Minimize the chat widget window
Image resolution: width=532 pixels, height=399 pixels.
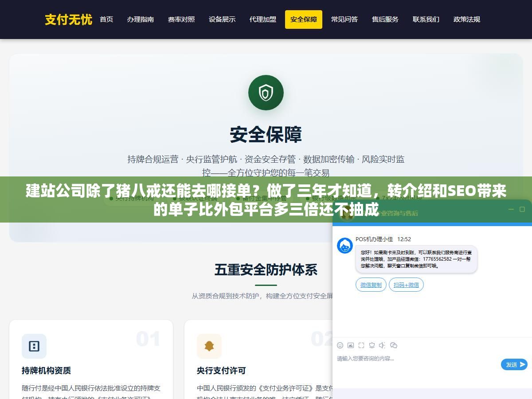(x=511, y=209)
